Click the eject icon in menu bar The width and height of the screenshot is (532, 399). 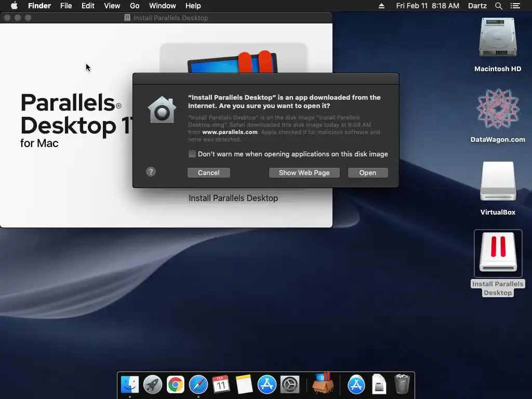coord(381,6)
